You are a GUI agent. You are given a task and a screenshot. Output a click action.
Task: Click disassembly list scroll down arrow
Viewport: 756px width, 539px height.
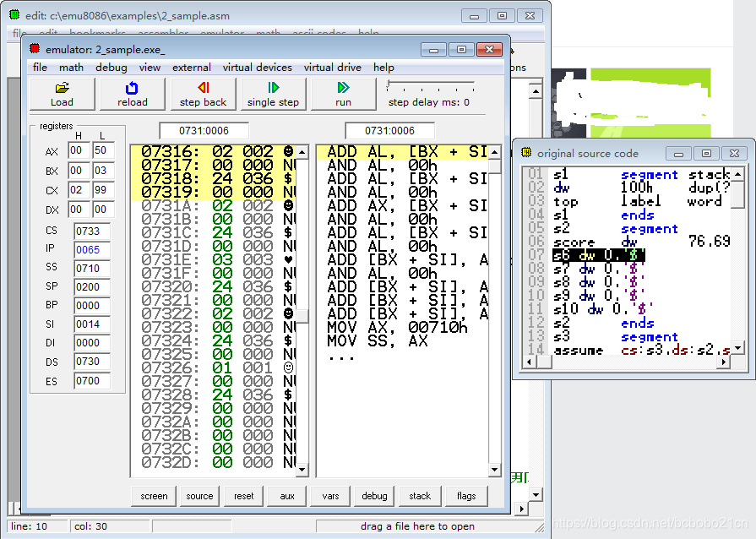pyautogui.click(x=495, y=469)
